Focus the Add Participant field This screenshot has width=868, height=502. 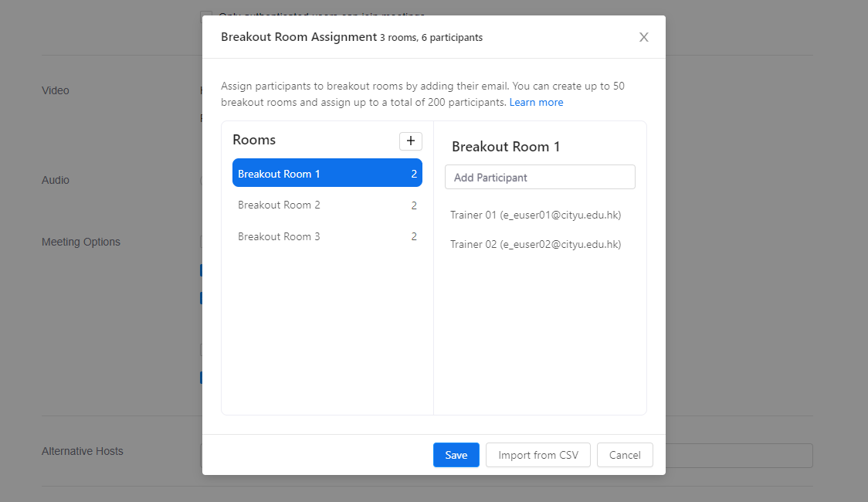(540, 177)
